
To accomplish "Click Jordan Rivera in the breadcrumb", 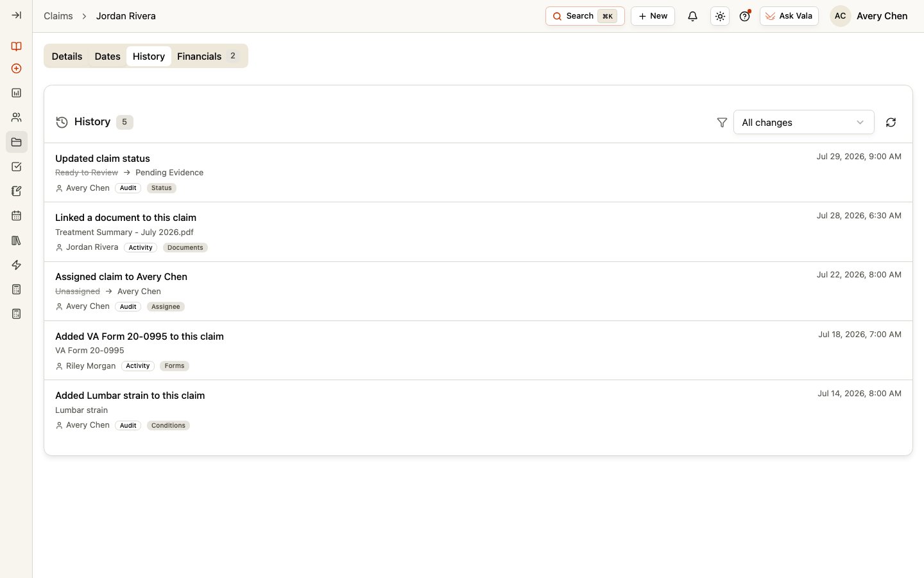I will [x=126, y=16].
